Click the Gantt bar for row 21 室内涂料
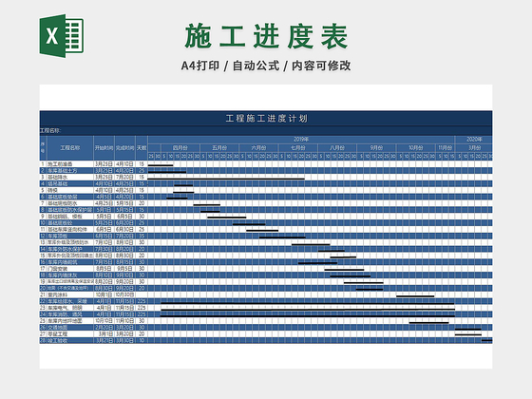The height and width of the screenshot is (399, 532). pos(415,296)
